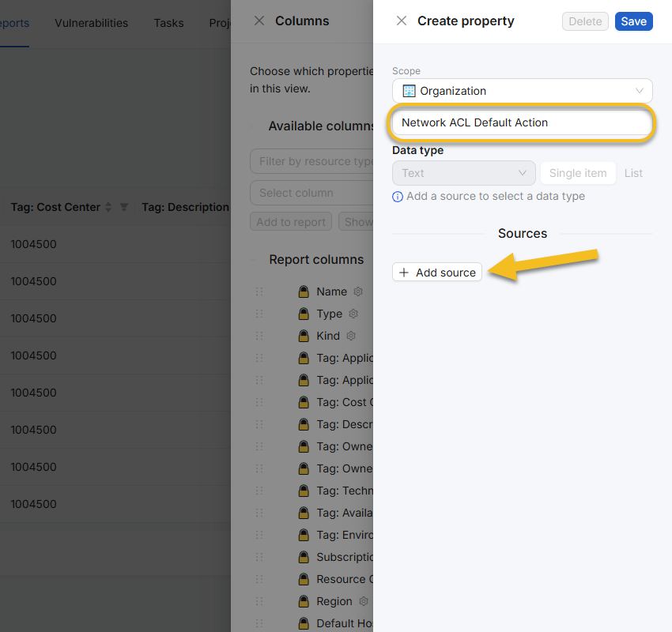This screenshot has height=632, width=672.
Task: Click the lock icon for Resource column
Action: (304, 579)
